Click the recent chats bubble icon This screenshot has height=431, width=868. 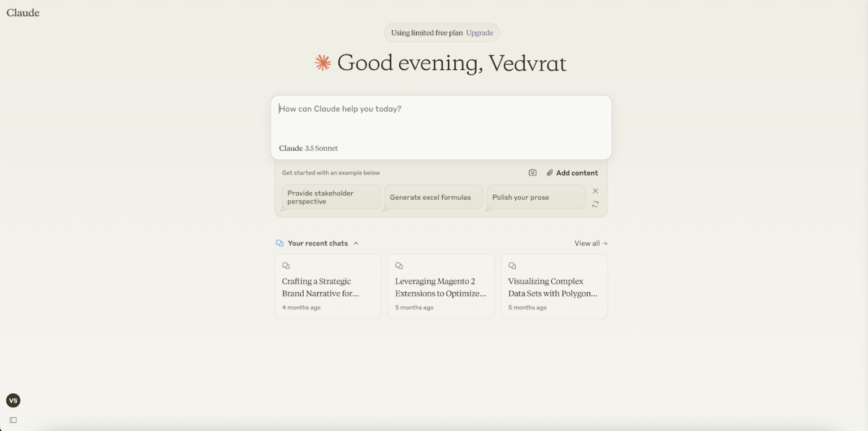tap(280, 243)
